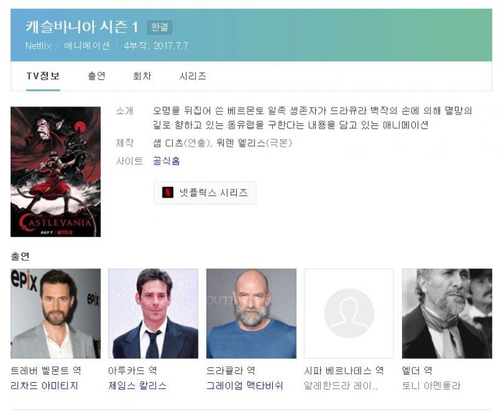This screenshot has height=420, width=504.
Task: Click the truncated 알레한드라 레이 name
Action: (341, 385)
